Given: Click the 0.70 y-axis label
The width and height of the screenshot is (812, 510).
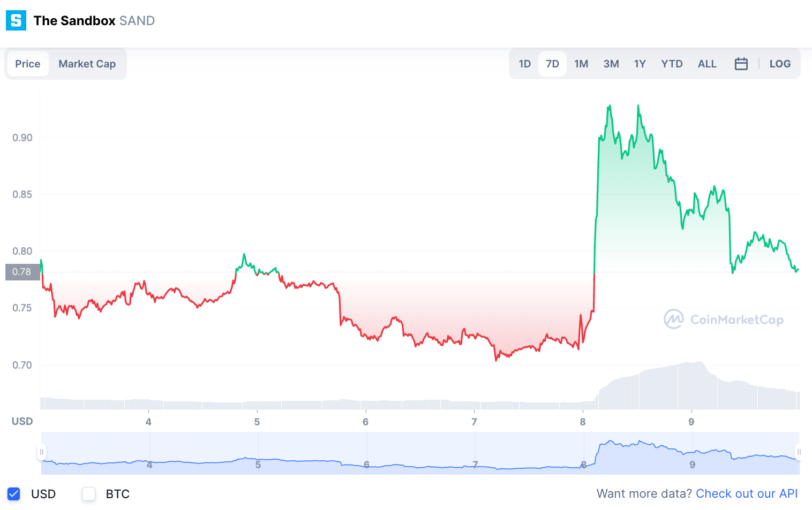Looking at the screenshot, I should (22, 365).
